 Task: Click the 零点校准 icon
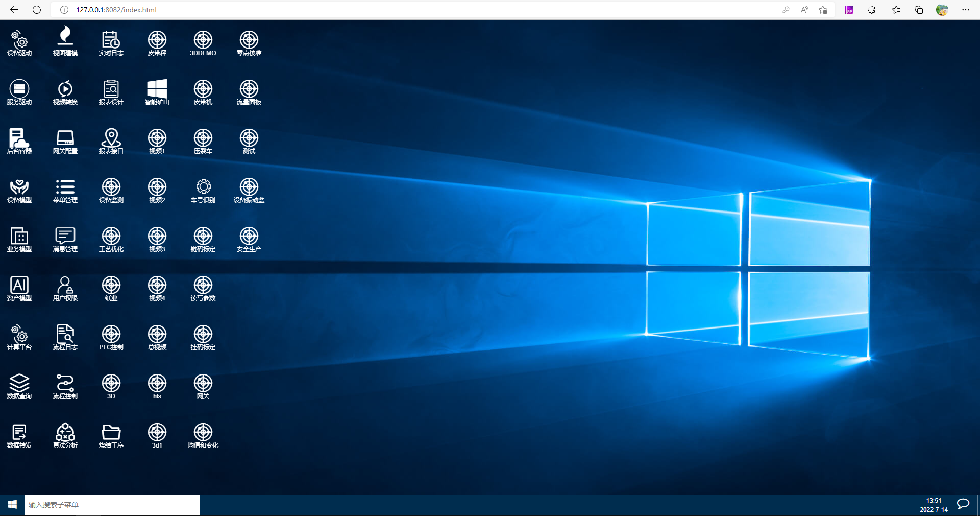249,43
